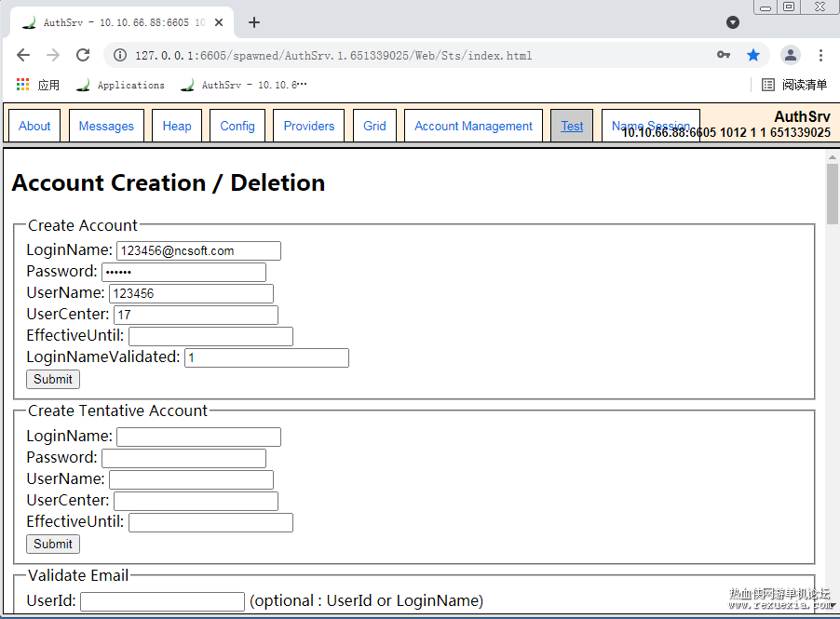The height and width of the screenshot is (619, 840).
Task: Click the Validate Email UserId field
Action: (x=162, y=601)
